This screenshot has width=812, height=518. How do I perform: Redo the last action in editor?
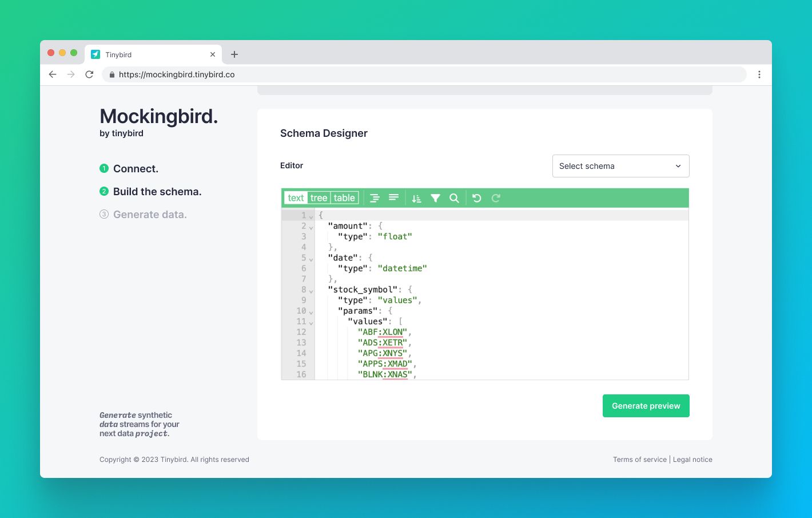(x=496, y=198)
